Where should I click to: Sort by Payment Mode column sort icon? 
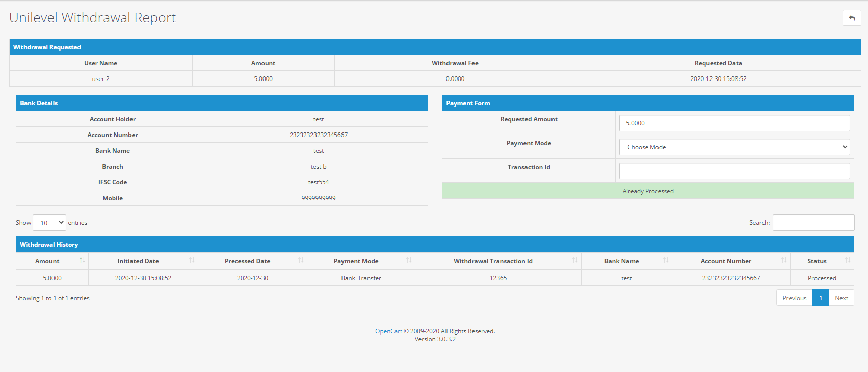pyautogui.click(x=409, y=261)
